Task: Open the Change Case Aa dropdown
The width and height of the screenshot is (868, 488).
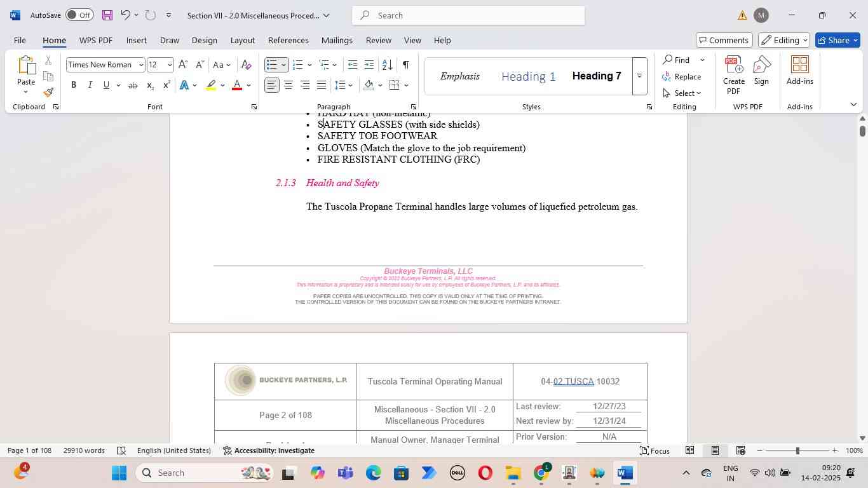Action: pos(222,65)
